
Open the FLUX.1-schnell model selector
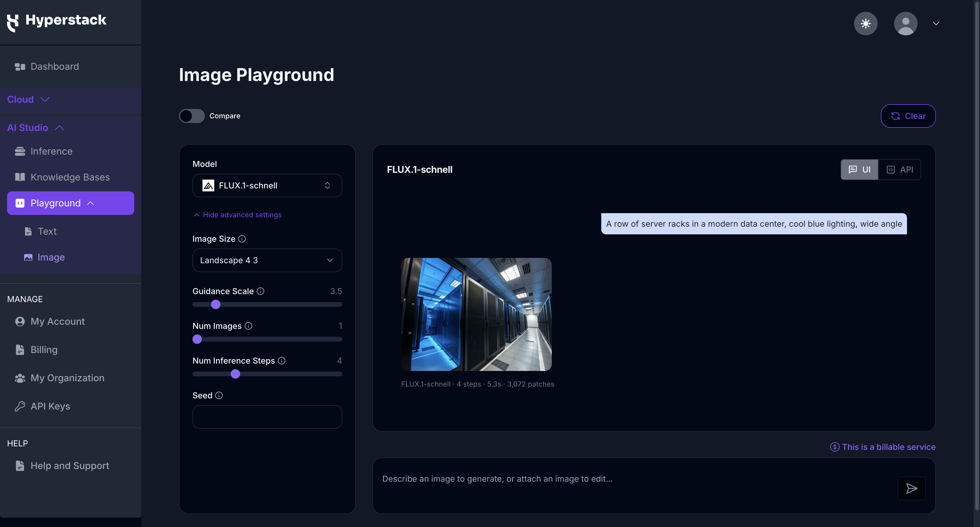(x=267, y=185)
